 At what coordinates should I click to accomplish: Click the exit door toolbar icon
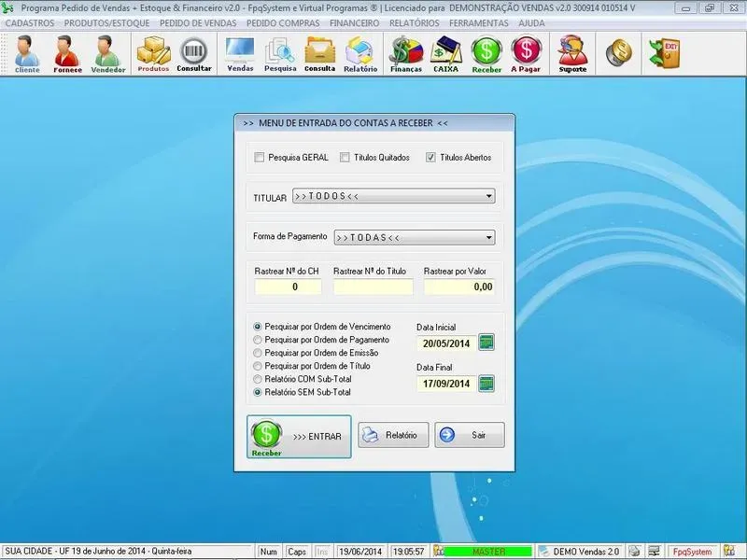click(x=667, y=53)
